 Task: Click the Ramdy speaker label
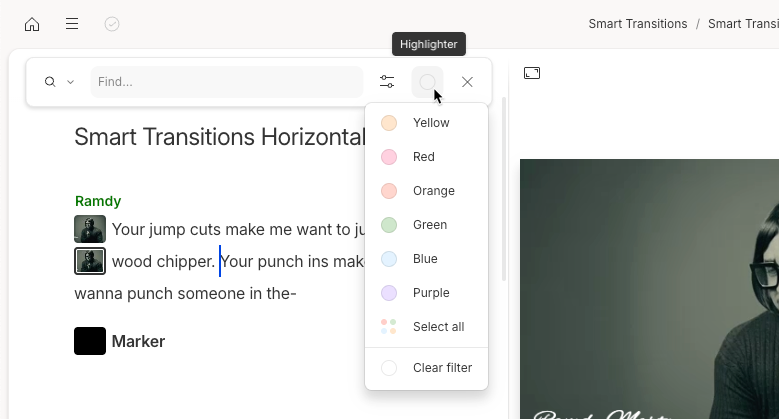tap(98, 201)
